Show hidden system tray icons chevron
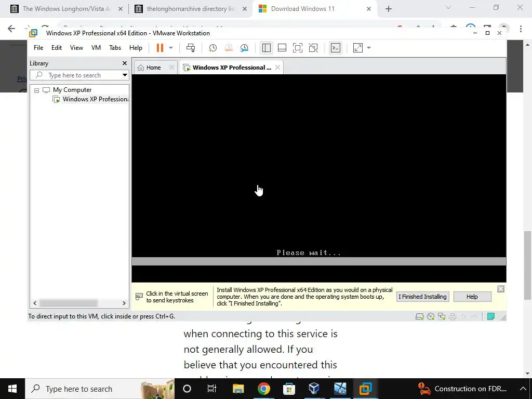532x399 pixels. [523, 389]
